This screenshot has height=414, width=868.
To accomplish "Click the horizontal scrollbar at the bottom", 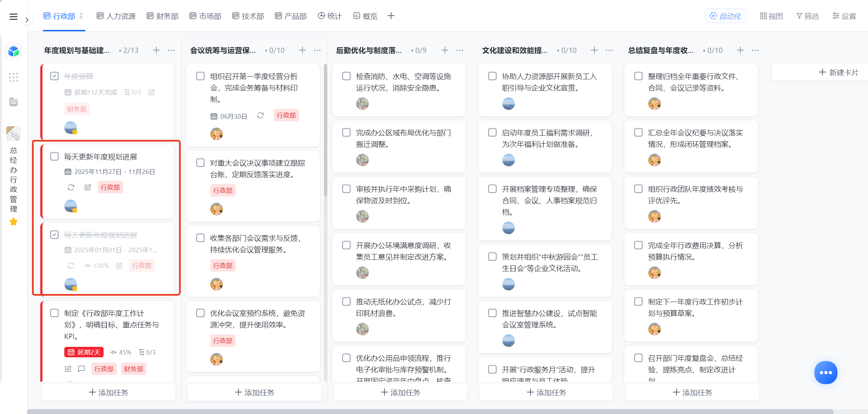I will click(x=430, y=411).
